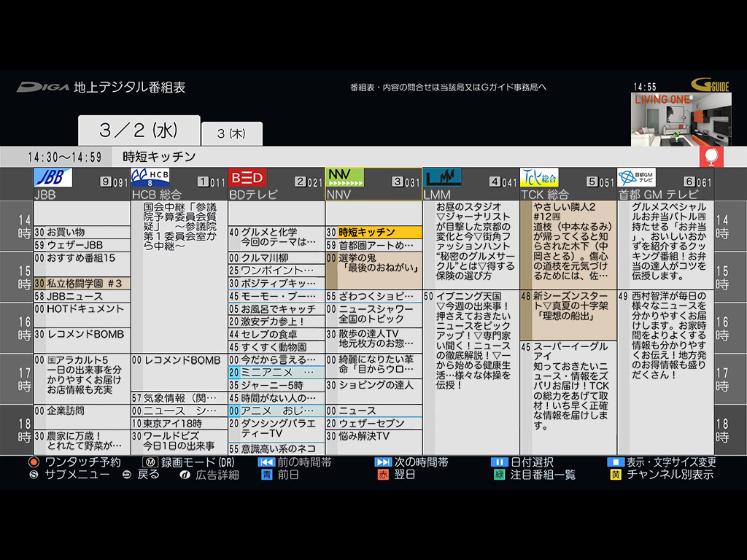The width and height of the screenshot is (747, 560).
Task: Select the TCK 総合 channel logo
Action: [x=539, y=178]
